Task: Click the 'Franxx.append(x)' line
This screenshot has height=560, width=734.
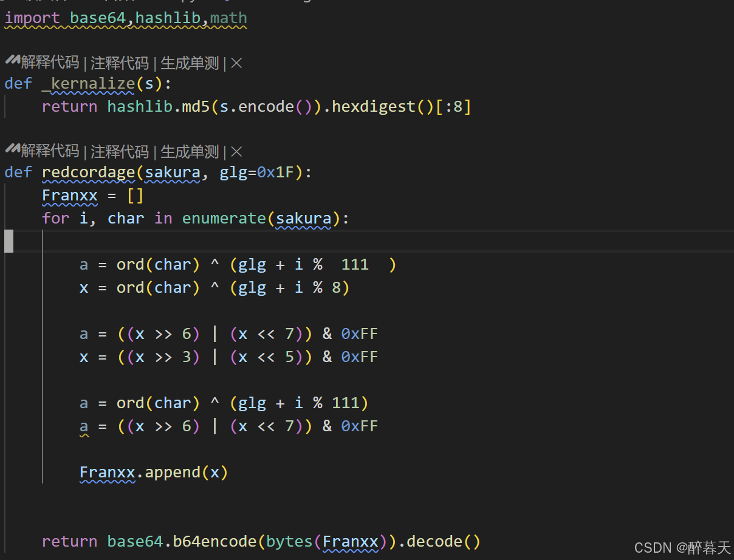Action: point(154,473)
